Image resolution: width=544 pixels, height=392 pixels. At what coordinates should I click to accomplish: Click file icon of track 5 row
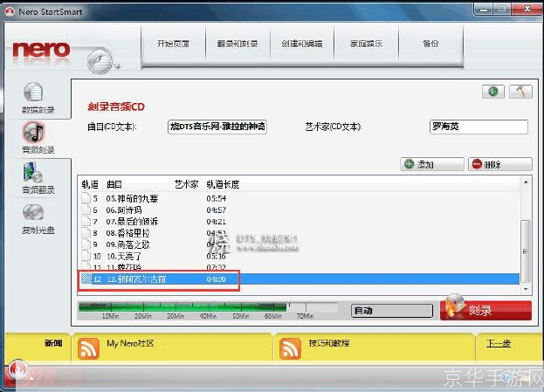pyautogui.click(x=86, y=198)
